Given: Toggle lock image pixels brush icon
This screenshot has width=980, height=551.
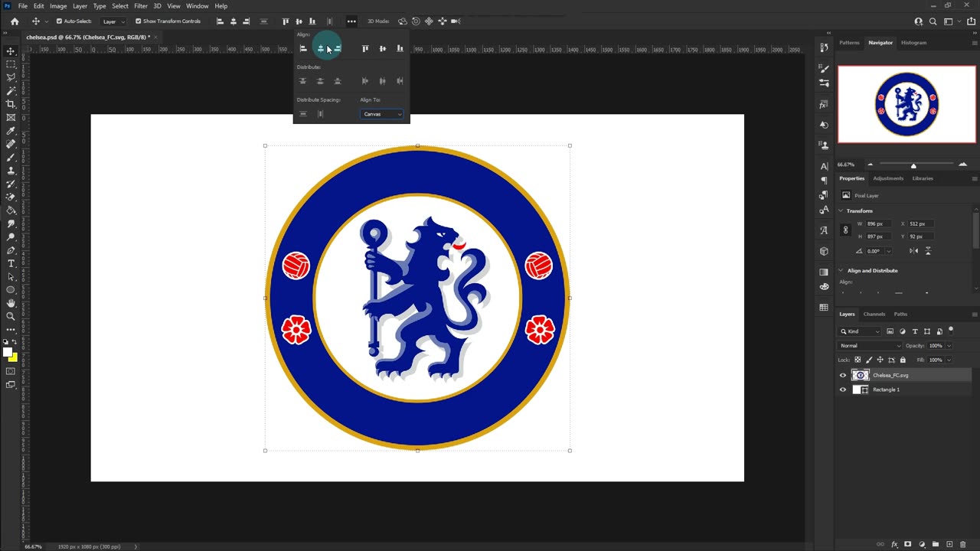Looking at the screenshot, I should coord(869,360).
